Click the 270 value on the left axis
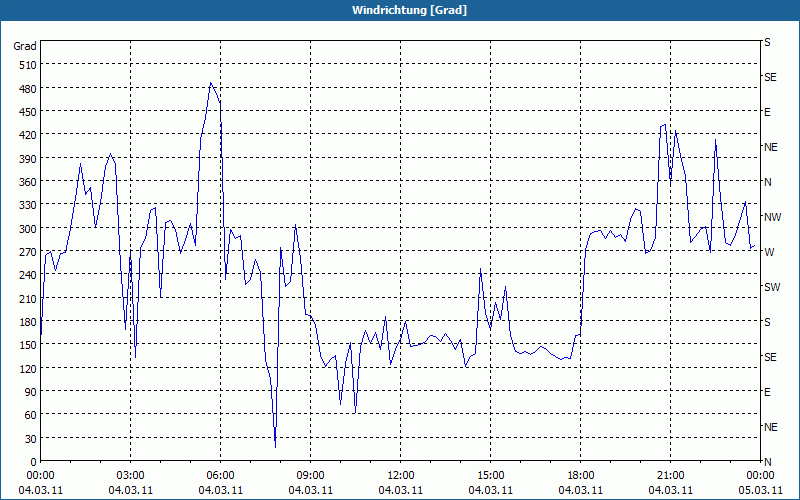The width and height of the screenshot is (800, 500). [x=28, y=252]
